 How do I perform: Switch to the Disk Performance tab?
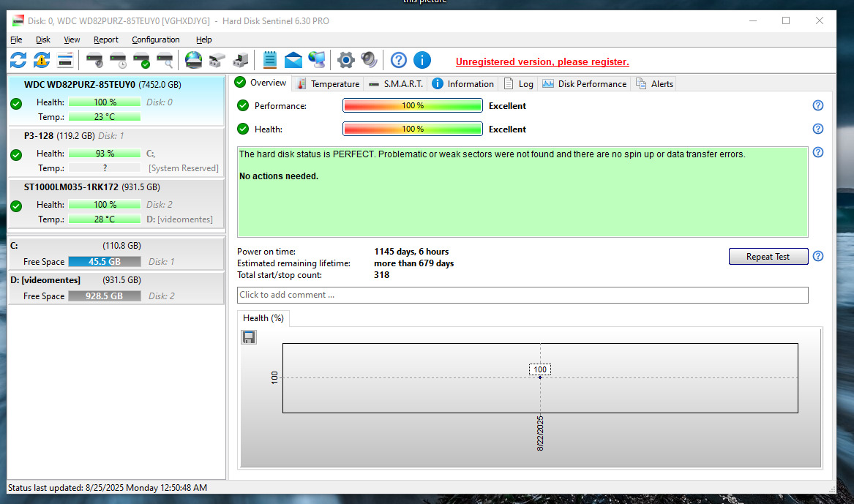pos(585,84)
